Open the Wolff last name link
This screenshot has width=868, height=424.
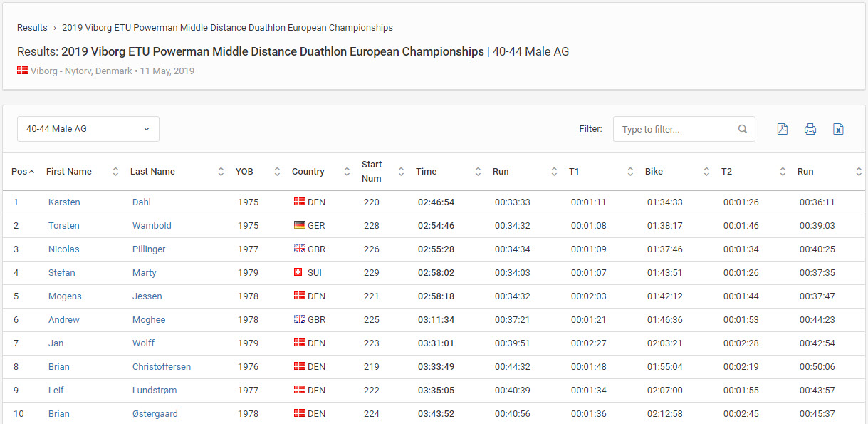(x=143, y=343)
